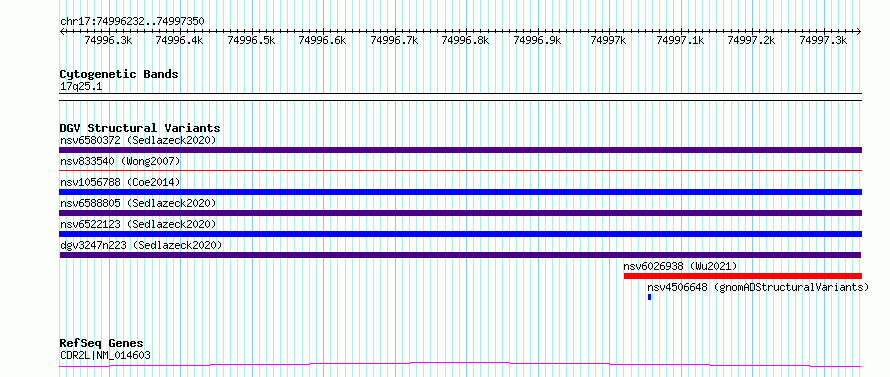
Task: Click the magenta CDR2L gene line
Action: (x=460, y=364)
